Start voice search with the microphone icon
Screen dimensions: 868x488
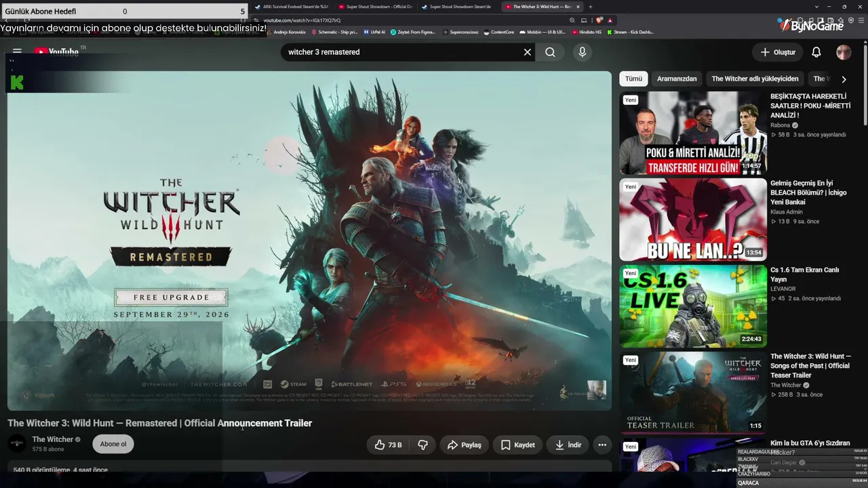coord(582,52)
